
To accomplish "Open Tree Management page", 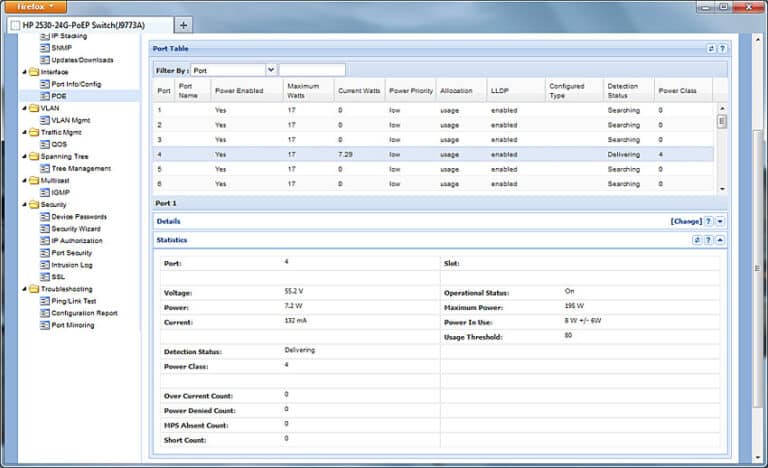I will pos(81,168).
